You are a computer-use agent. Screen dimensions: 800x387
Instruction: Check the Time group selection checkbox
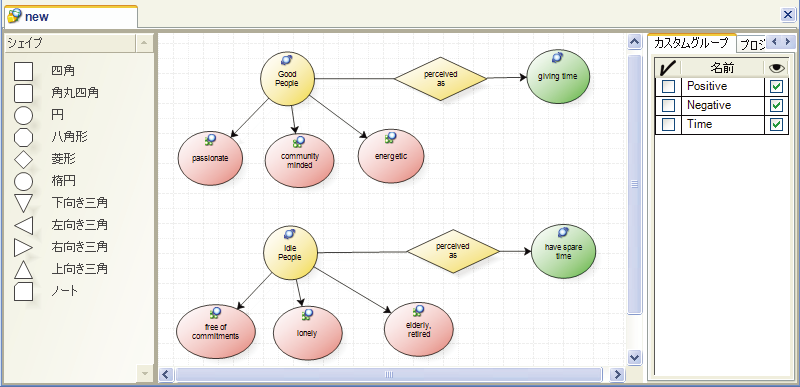[668, 124]
